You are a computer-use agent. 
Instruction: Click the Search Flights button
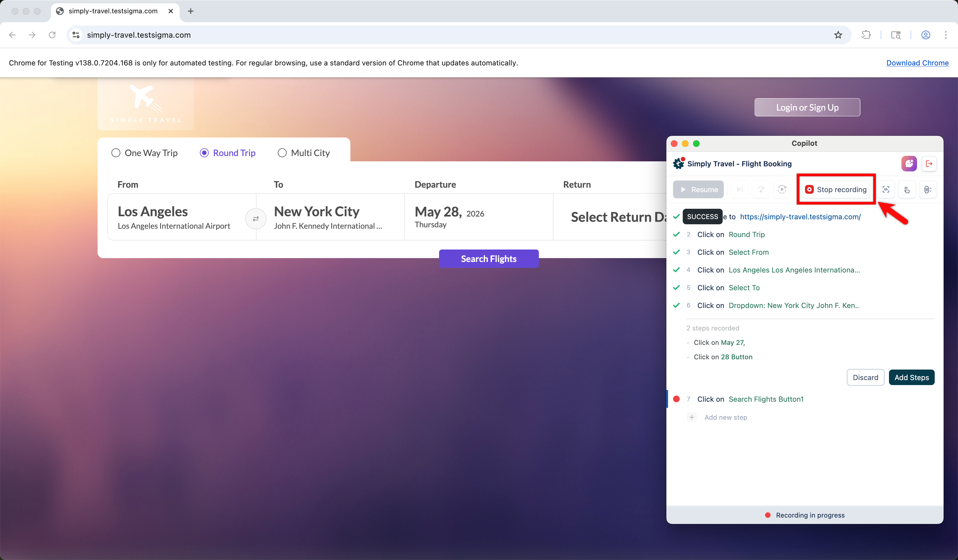(489, 259)
